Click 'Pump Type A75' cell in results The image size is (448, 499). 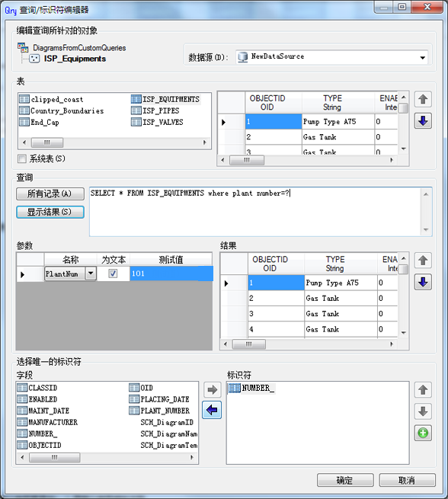tap(341, 283)
